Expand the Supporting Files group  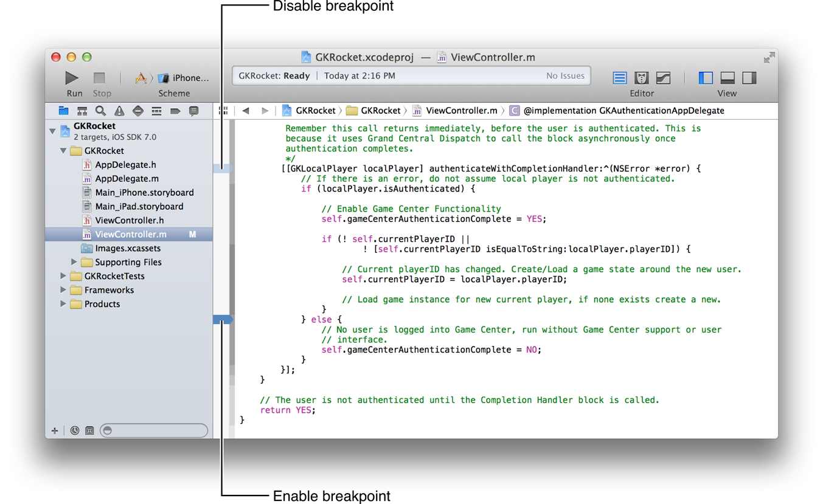(74, 262)
